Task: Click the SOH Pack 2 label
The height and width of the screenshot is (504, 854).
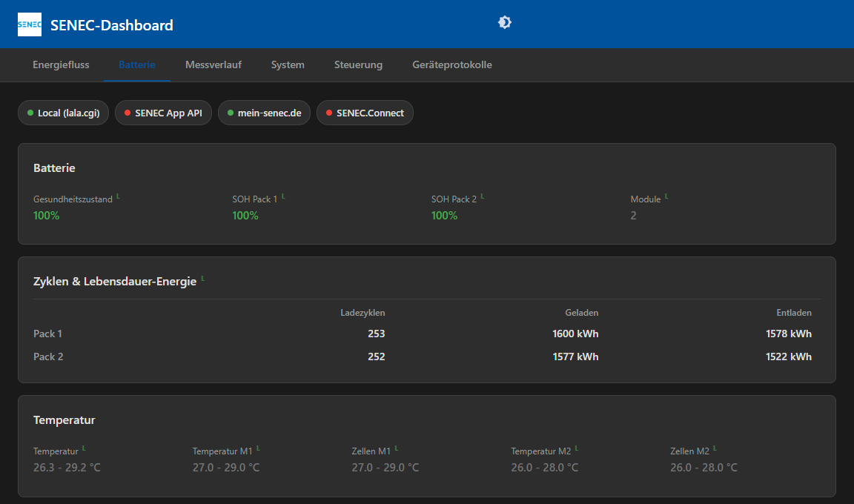Action: tap(454, 199)
